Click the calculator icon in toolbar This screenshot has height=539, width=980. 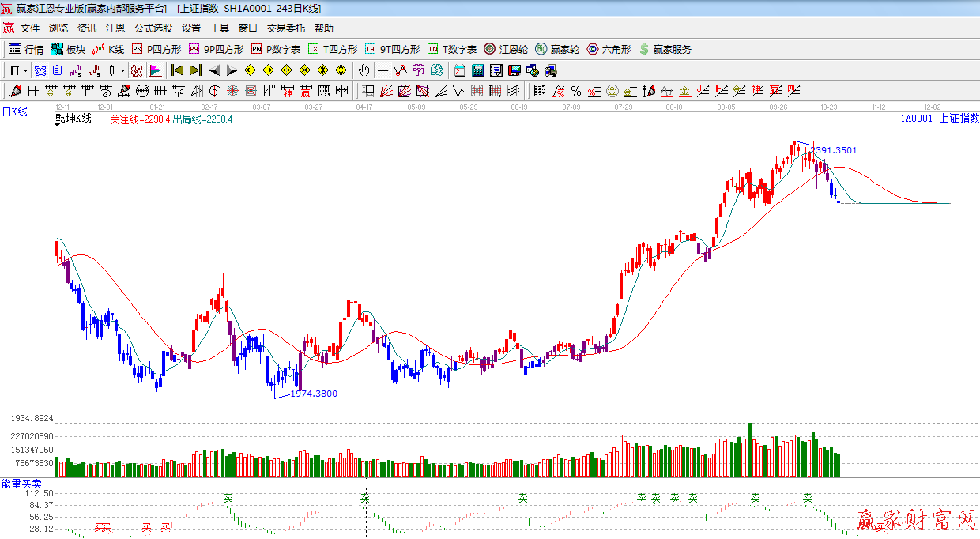477,70
